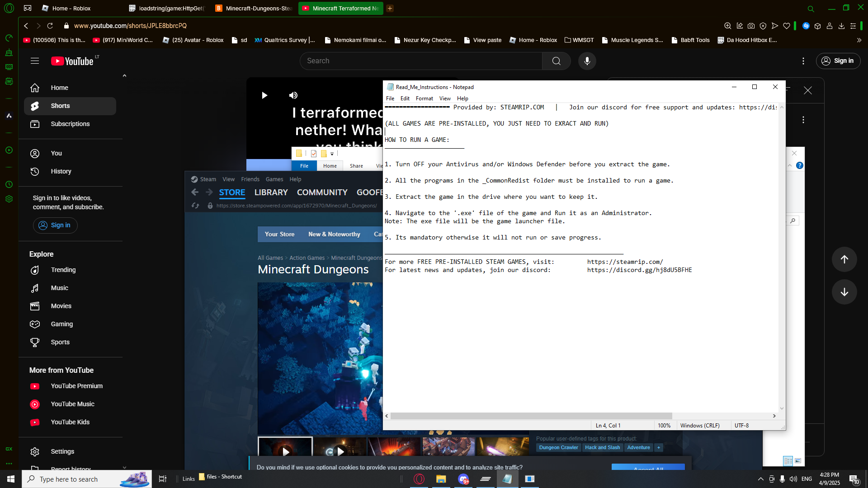
Task: Open the File Explorer quick access toolbar dropdown
Action: click(x=332, y=154)
